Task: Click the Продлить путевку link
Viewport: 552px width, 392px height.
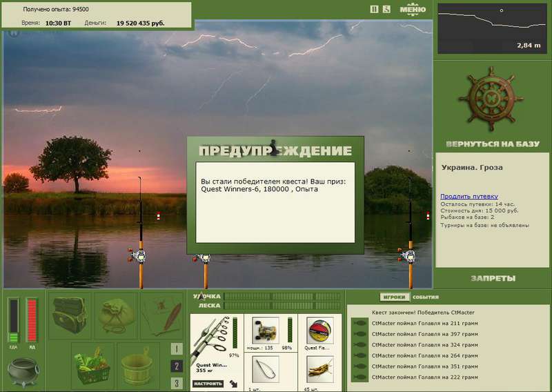Action: (469, 196)
